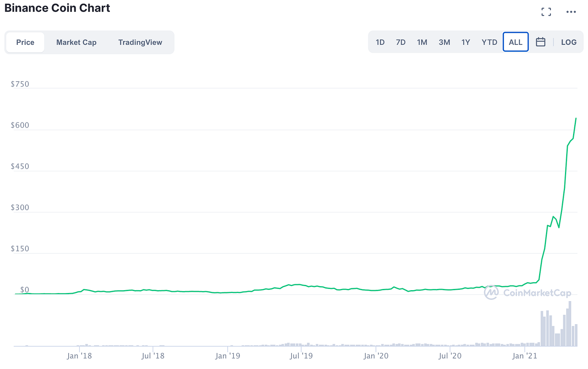588x369 pixels.
Task: Toggle the LOG scale option
Action: coord(569,42)
